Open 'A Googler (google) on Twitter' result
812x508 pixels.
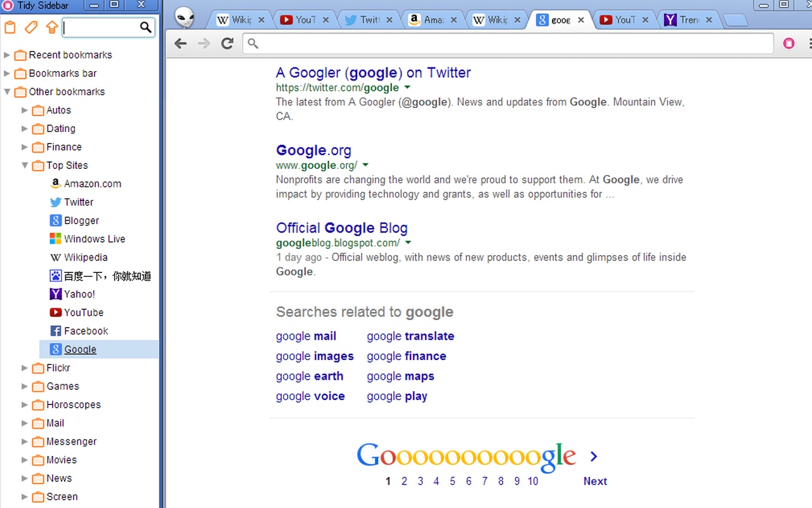click(373, 72)
